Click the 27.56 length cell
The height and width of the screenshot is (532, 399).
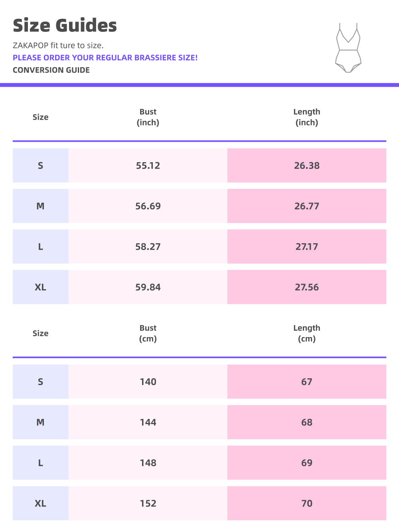[x=306, y=287]
